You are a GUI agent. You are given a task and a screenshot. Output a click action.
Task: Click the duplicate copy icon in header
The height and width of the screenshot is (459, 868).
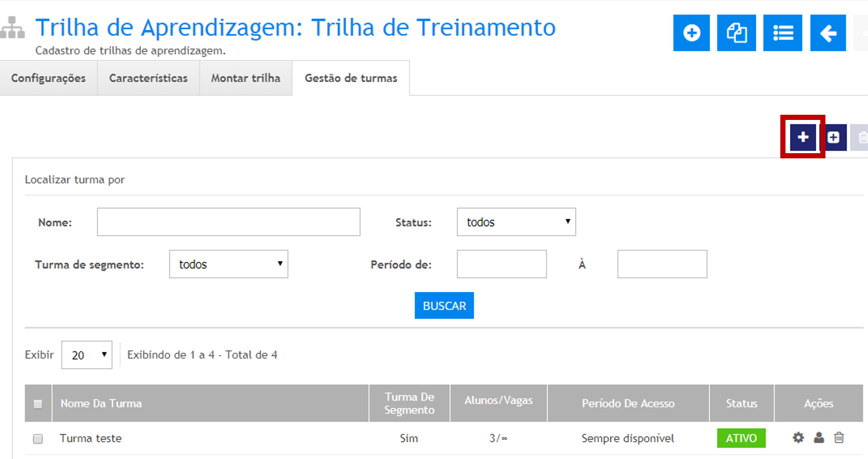[736, 33]
